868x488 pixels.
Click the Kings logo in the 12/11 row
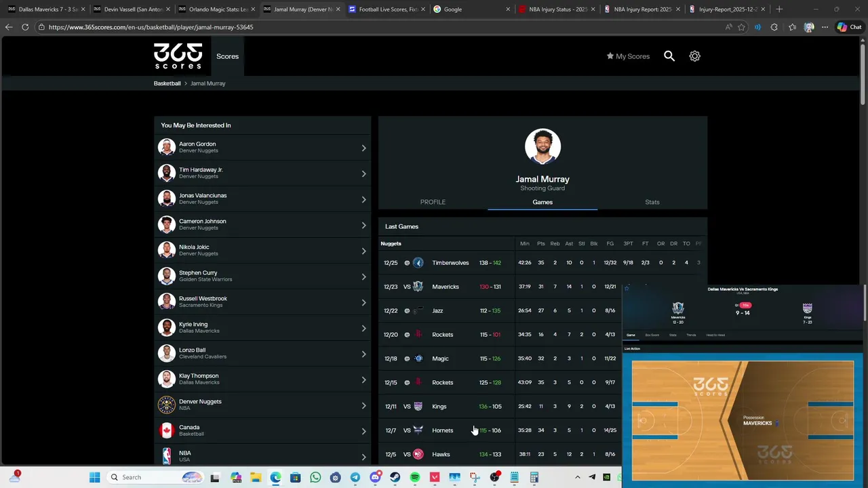[x=418, y=407]
